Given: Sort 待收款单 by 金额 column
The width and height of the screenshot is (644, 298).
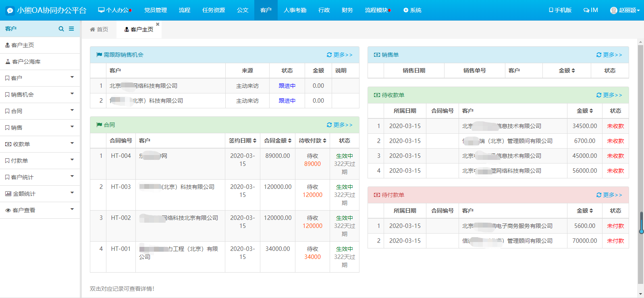Looking at the screenshot, I should click(x=585, y=111).
